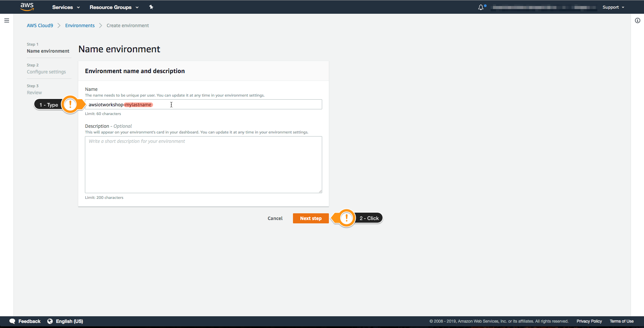Open the Privacy Policy link
The height and width of the screenshot is (328, 644).
tap(589, 321)
